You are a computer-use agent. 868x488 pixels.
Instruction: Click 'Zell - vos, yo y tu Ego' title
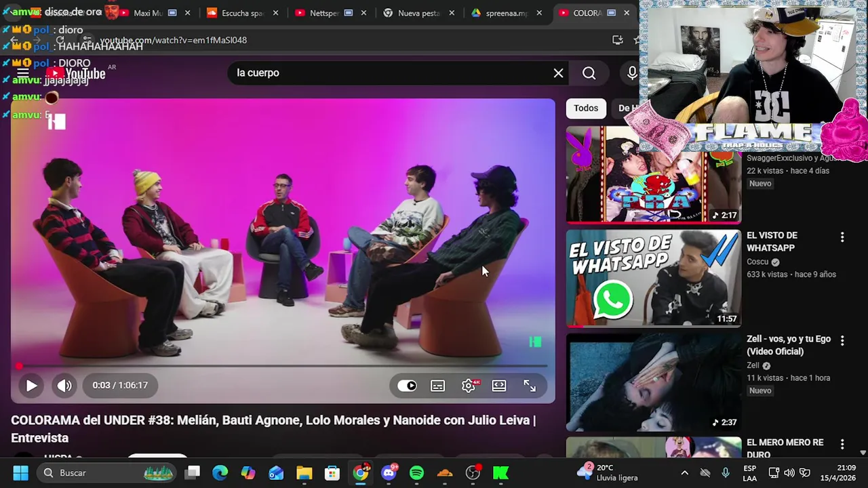[x=789, y=345]
